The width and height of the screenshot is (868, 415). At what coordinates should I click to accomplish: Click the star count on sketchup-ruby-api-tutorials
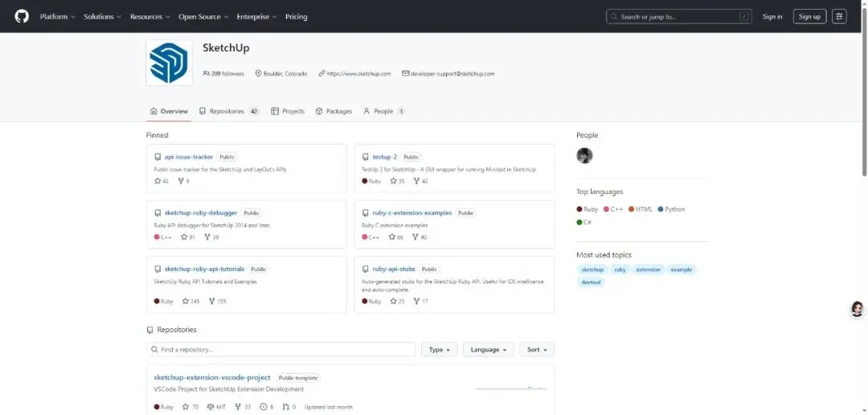[x=191, y=302]
